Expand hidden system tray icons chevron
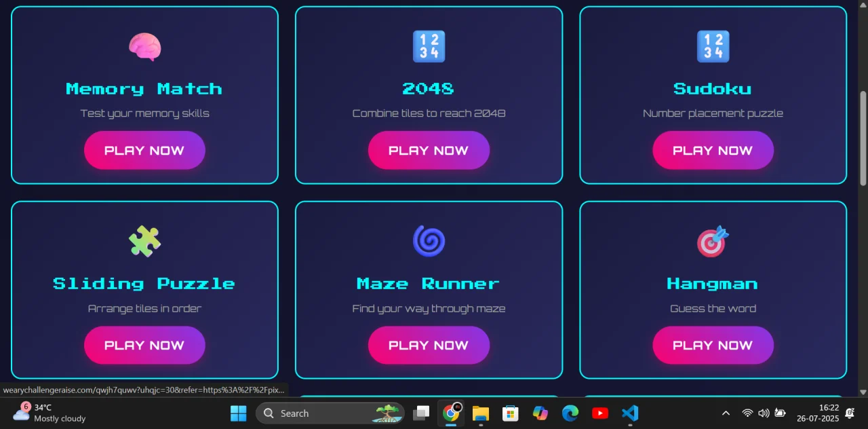The width and height of the screenshot is (868, 429). pos(726,413)
